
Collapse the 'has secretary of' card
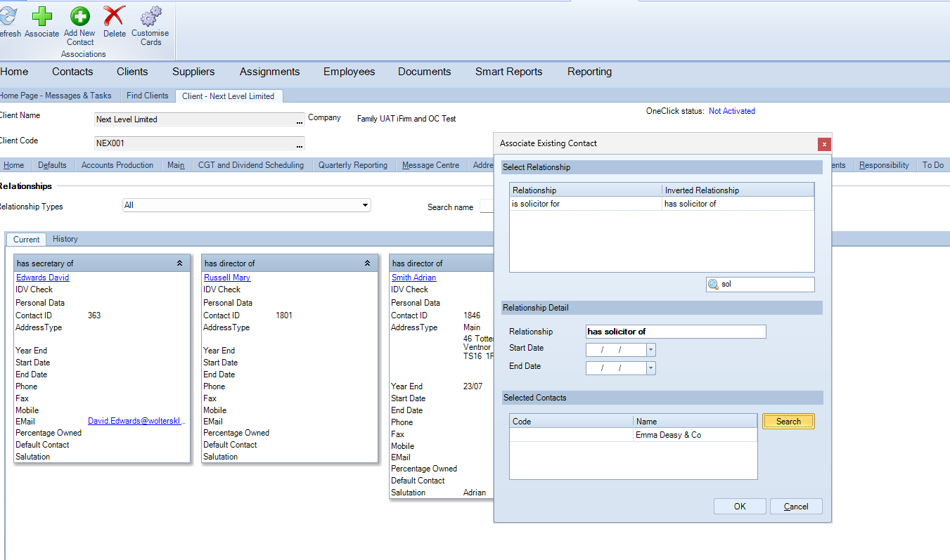[179, 263]
